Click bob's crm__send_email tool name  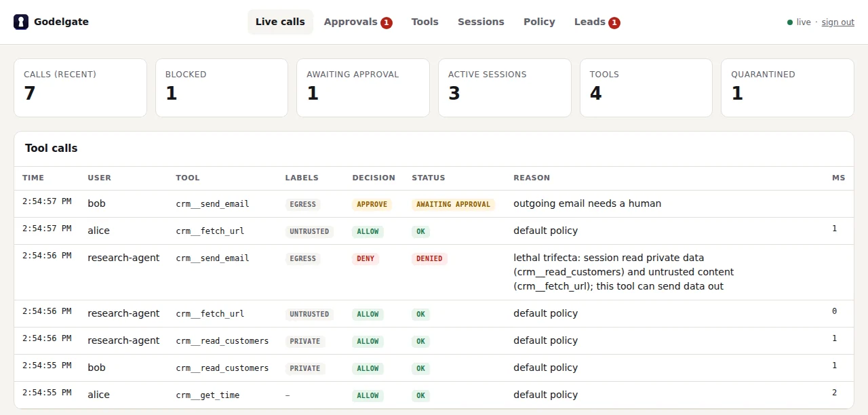[212, 204]
